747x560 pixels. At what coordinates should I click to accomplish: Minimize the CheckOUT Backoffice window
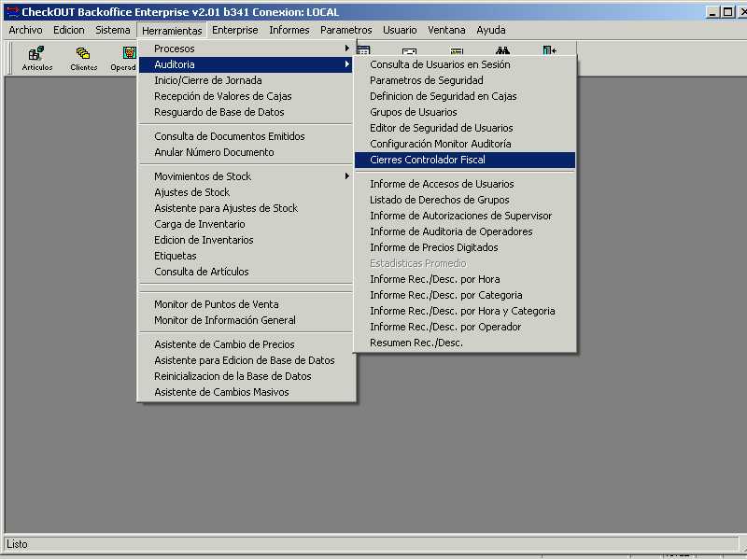coord(712,12)
